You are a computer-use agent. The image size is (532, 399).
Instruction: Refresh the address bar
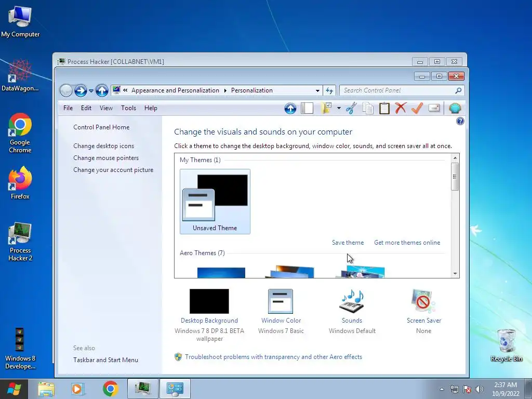coord(329,90)
